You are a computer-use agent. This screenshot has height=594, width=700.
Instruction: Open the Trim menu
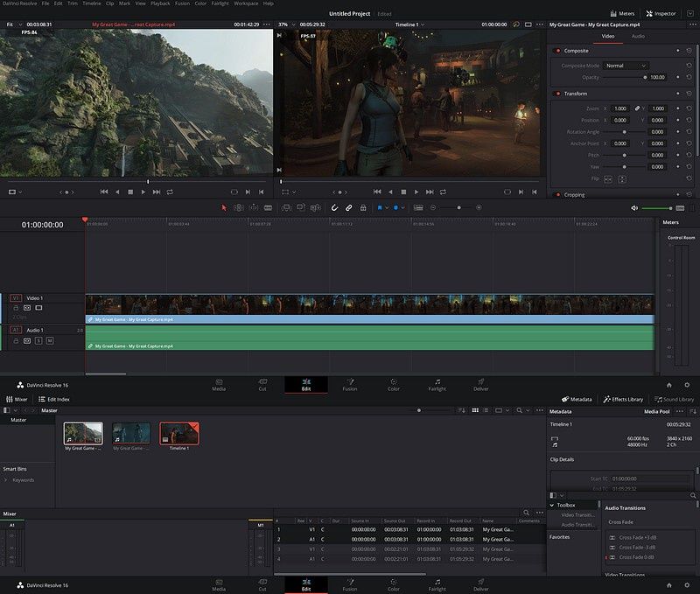[x=73, y=3]
